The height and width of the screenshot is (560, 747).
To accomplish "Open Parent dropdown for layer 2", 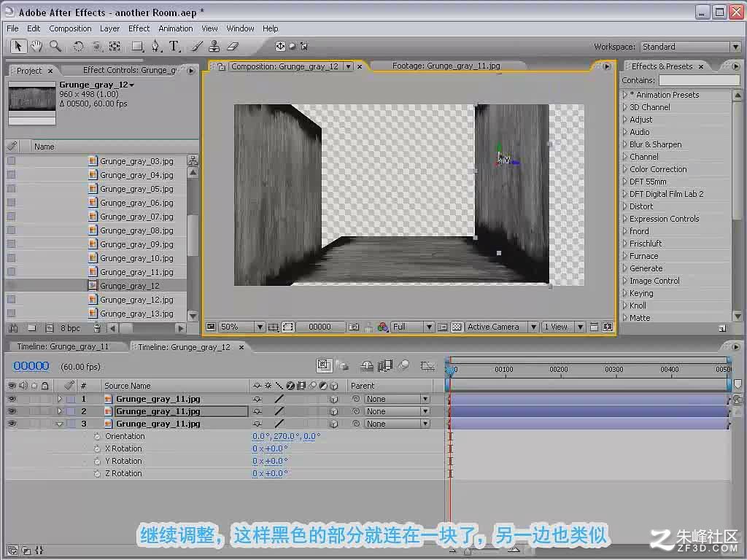I will click(x=398, y=411).
